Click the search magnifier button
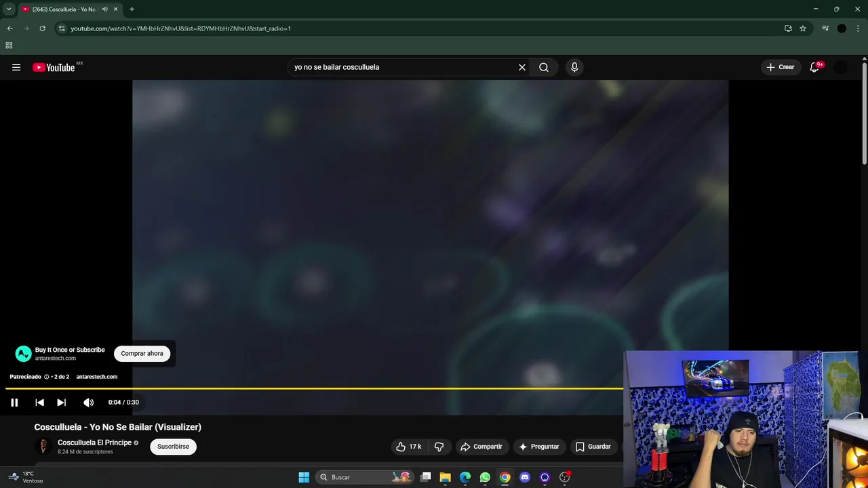 [544, 67]
